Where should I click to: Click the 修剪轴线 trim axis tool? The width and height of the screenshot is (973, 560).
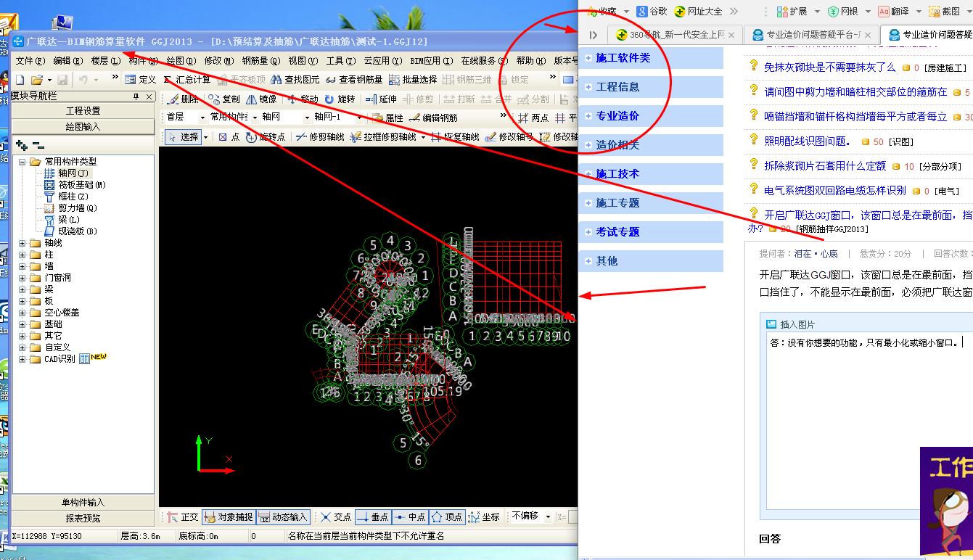click(319, 136)
